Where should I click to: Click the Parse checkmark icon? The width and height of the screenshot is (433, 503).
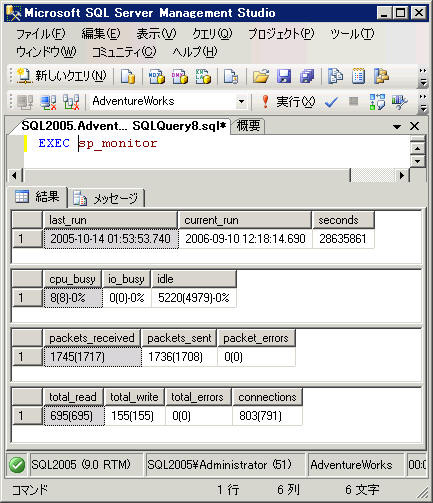click(x=331, y=102)
